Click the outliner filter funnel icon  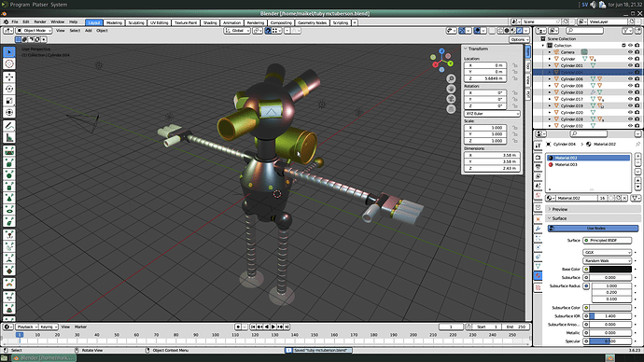coord(625,31)
